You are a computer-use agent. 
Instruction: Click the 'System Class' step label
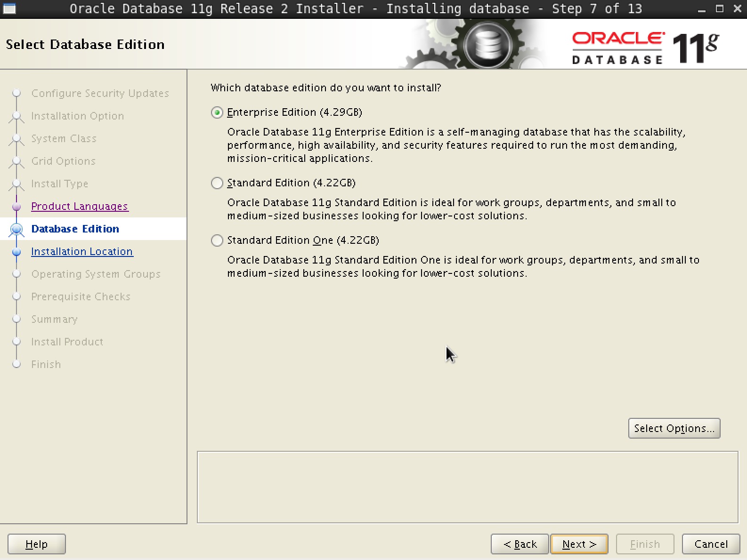pyautogui.click(x=64, y=138)
